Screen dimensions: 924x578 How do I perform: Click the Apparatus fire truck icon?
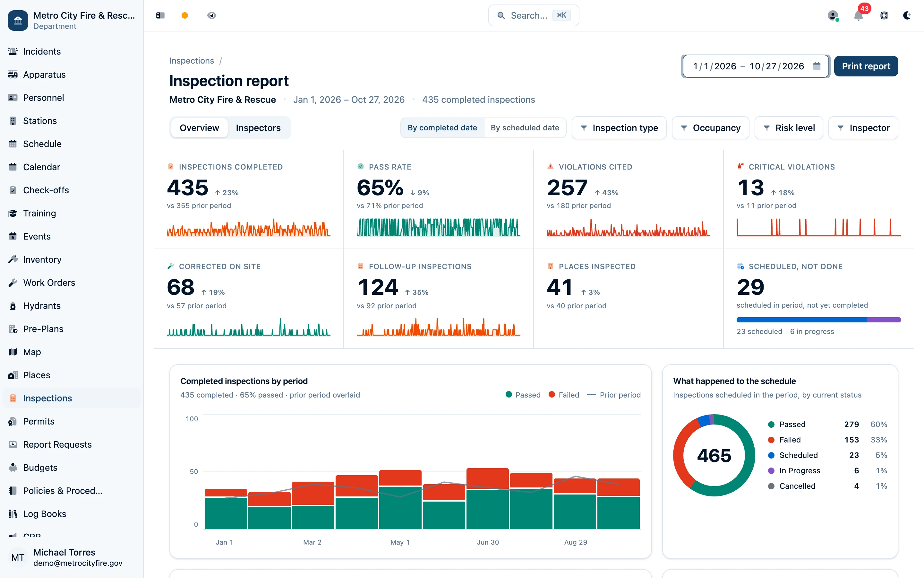click(13, 74)
